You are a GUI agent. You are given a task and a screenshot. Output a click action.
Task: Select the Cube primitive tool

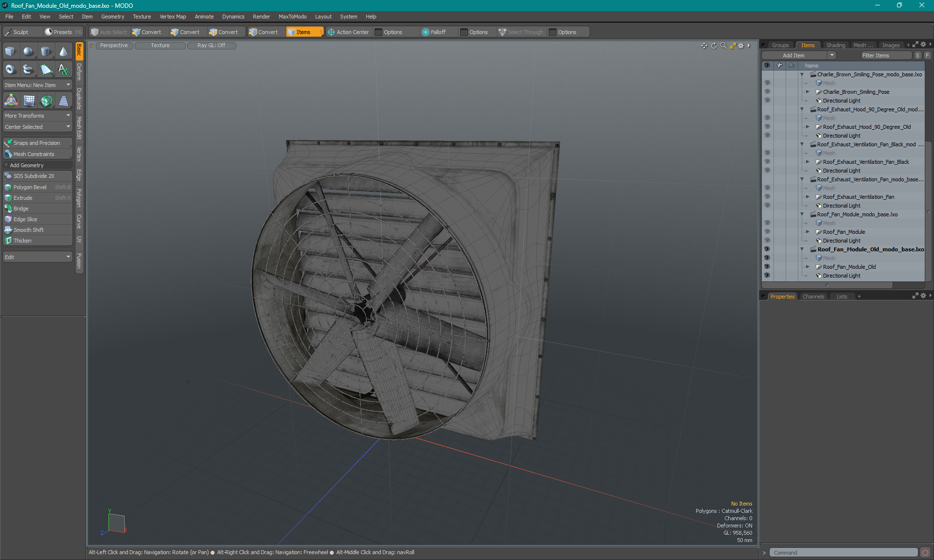pos(10,52)
